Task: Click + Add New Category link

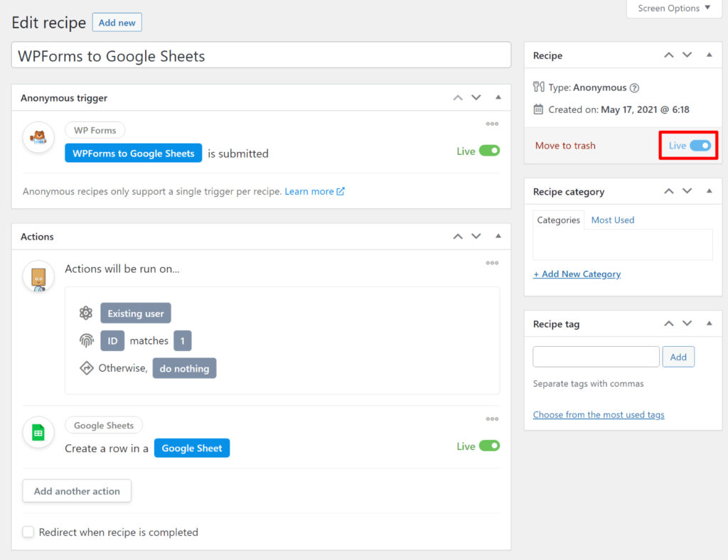Action: 577,274
